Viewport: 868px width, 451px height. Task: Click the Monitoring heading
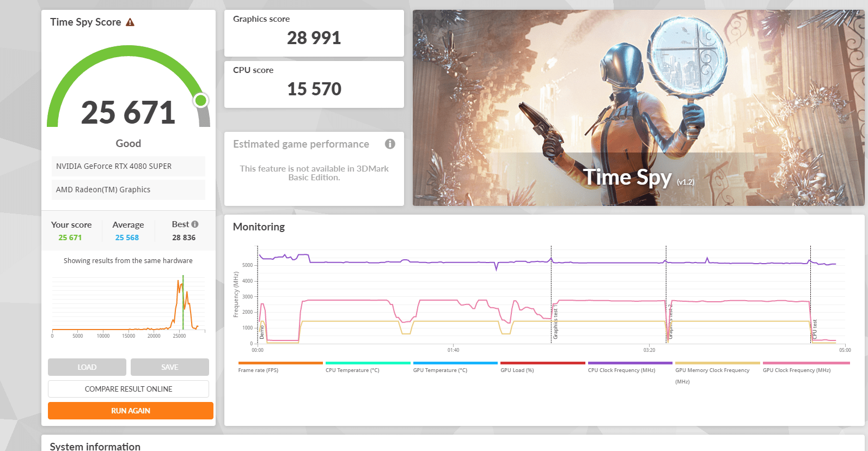pos(259,227)
